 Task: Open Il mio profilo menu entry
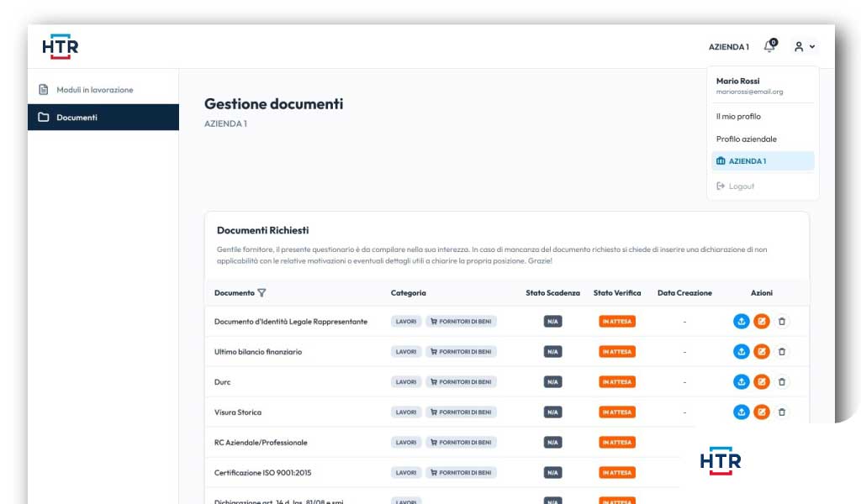(x=738, y=116)
